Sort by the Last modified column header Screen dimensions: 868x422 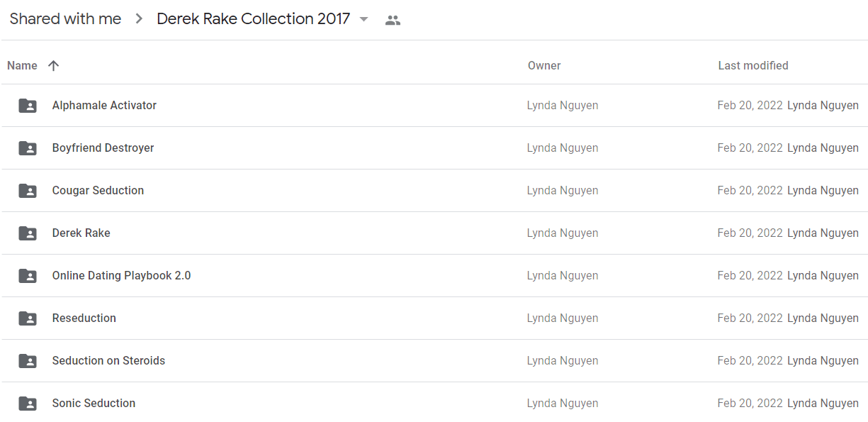point(753,65)
